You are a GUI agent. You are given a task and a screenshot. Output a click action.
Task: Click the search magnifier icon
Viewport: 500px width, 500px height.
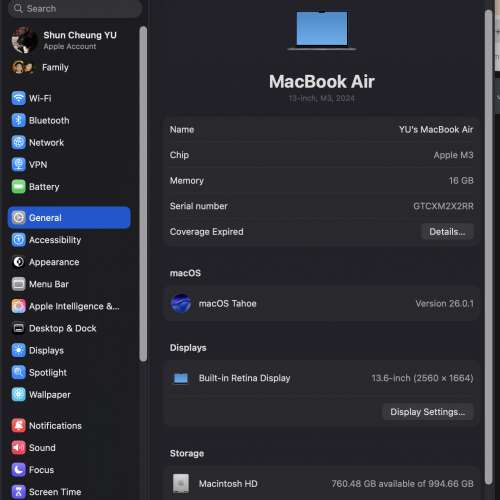(18, 8)
